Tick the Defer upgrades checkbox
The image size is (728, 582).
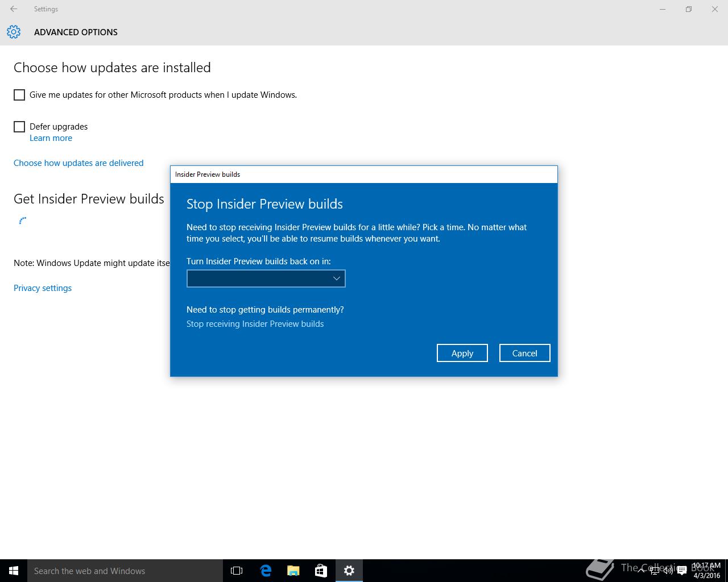[19, 127]
